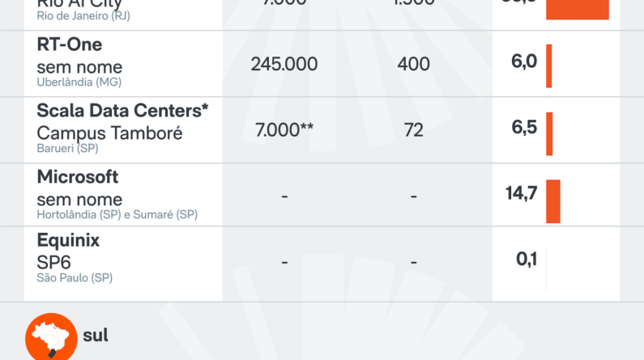Click the Equinix company name
This screenshot has height=360, width=644.
coord(68,240)
